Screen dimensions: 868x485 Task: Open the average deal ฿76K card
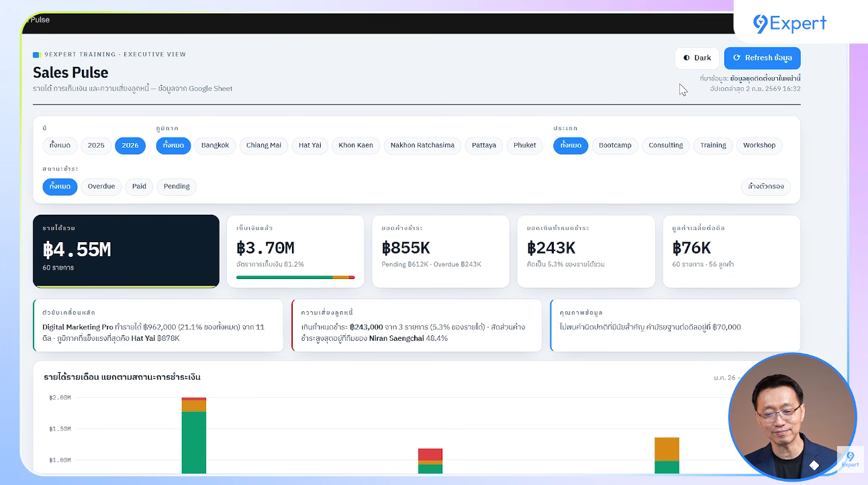coord(731,251)
